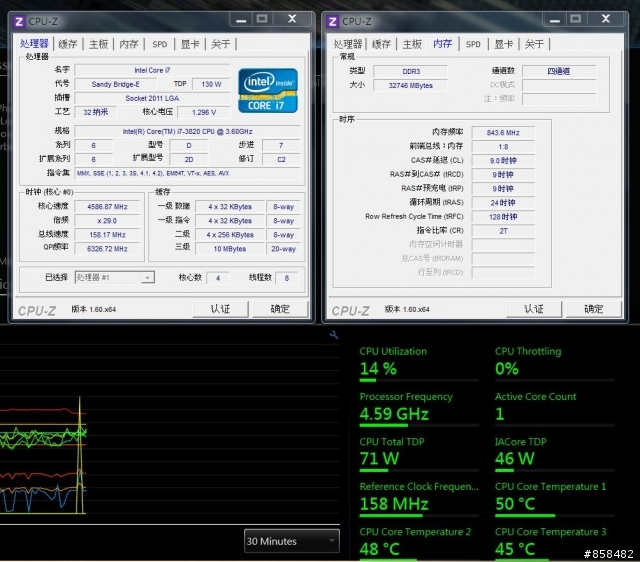Switch to SPD tab in right CPU-Z window

(x=473, y=44)
